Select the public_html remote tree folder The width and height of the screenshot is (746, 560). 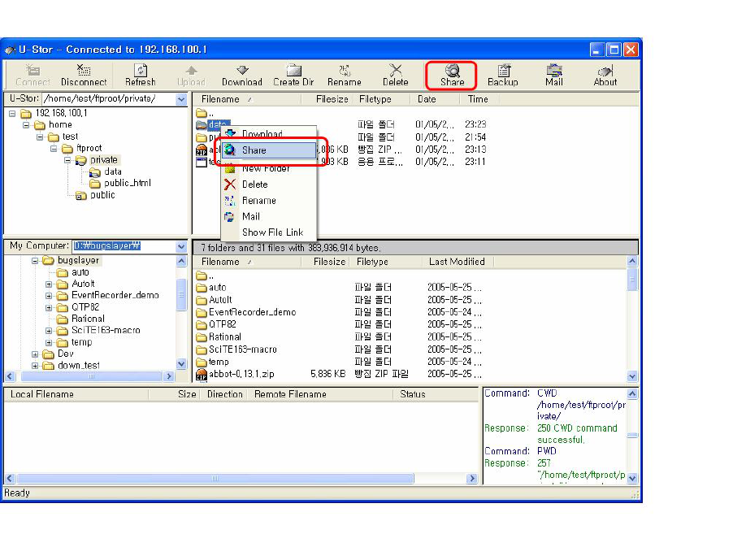[x=127, y=183]
